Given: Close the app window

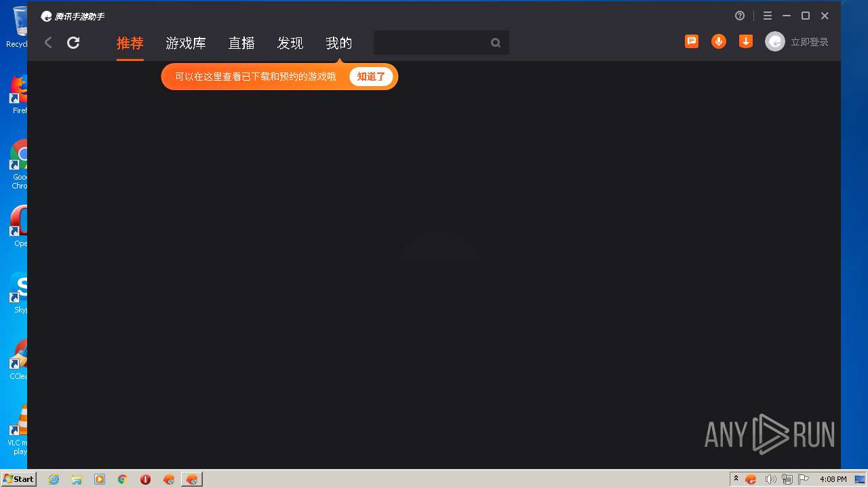Looking at the screenshot, I should coord(825,16).
